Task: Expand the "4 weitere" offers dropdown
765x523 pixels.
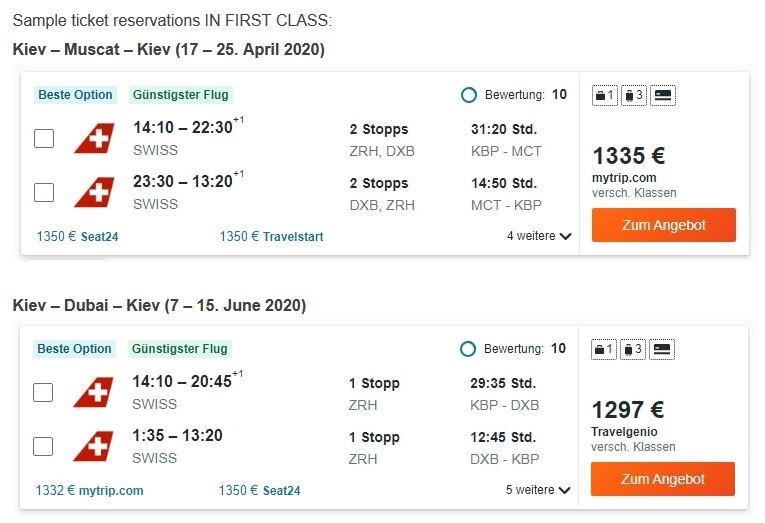Action: [x=539, y=237]
